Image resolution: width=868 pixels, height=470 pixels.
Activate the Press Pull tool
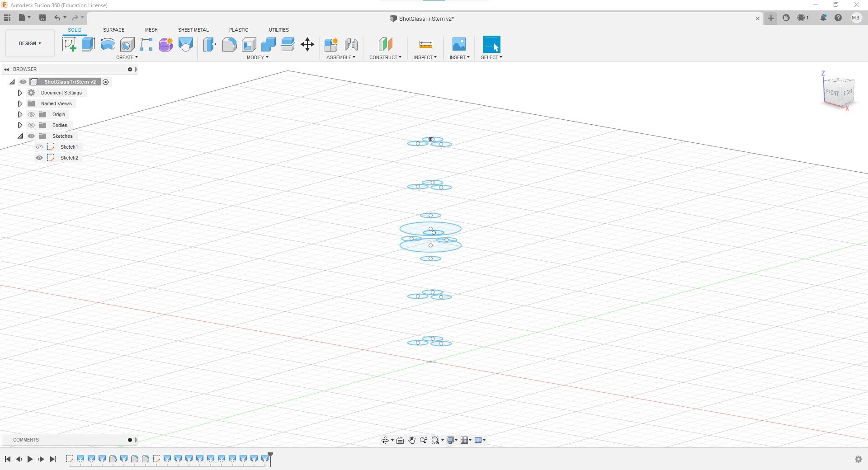(x=210, y=44)
